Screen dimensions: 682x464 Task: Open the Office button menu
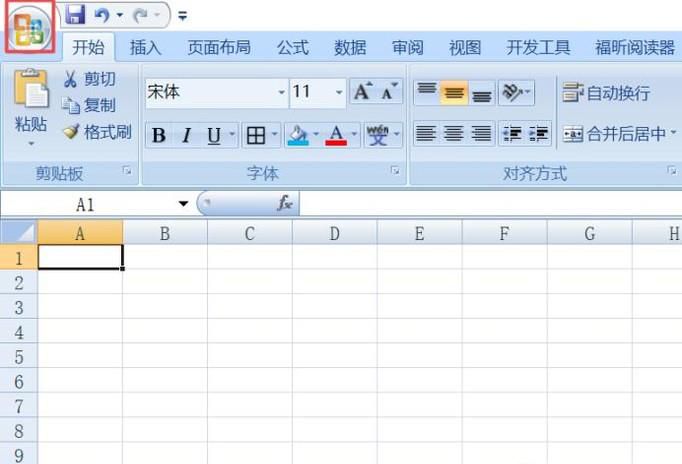click(x=30, y=27)
